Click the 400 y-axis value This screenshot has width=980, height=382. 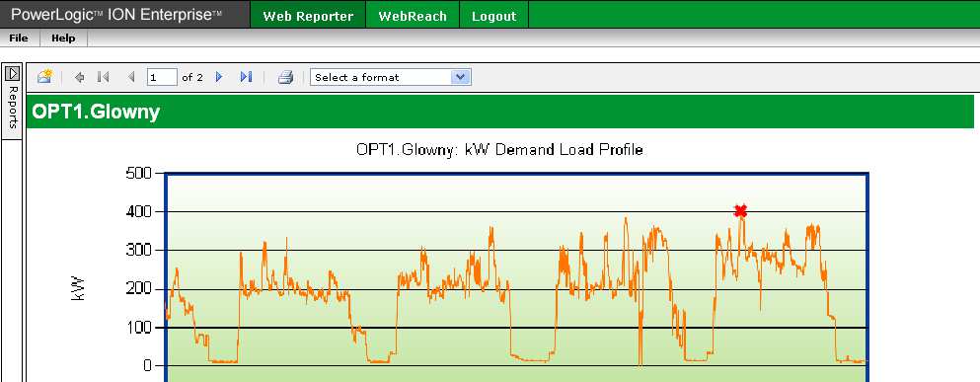(x=139, y=212)
